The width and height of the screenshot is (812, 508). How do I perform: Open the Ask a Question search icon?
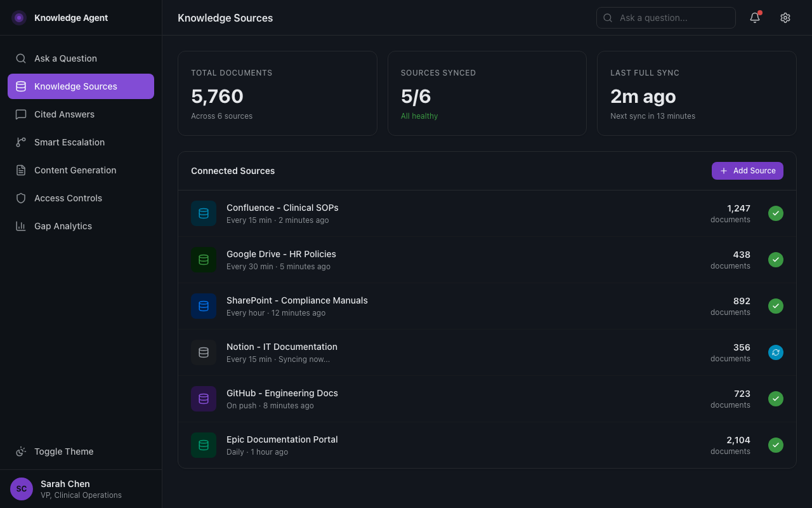[x=20, y=58]
